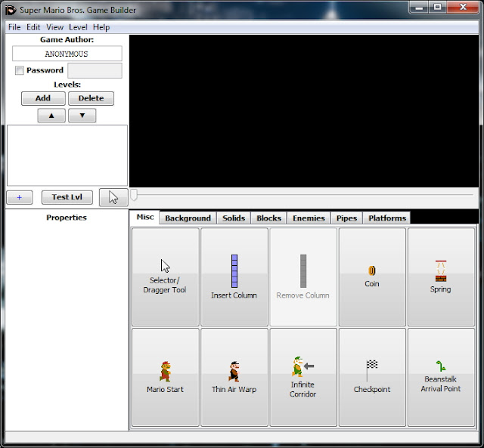Open the Edit menu
Image resolution: width=484 pixels, height=448 pixels.
click(x=33, y=27)
